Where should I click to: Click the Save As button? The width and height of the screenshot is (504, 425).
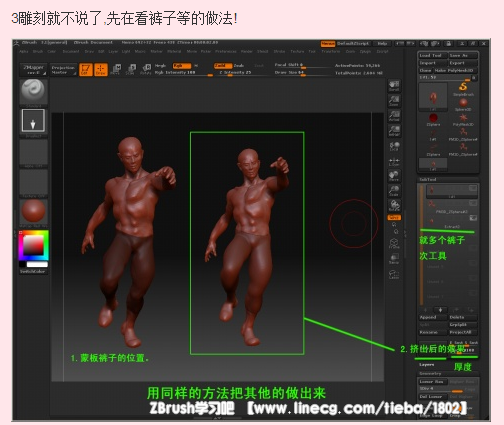pos(463,55)
